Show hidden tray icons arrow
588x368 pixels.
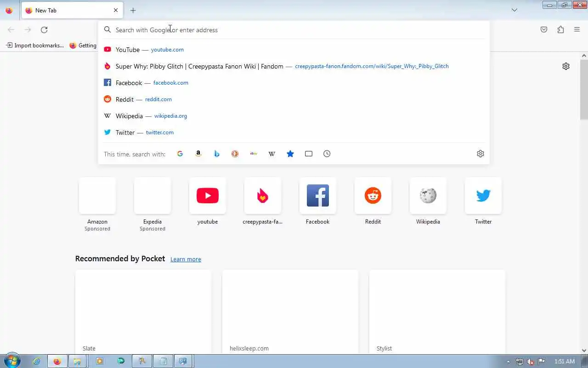pyautogui.click(x=508, y=362)
